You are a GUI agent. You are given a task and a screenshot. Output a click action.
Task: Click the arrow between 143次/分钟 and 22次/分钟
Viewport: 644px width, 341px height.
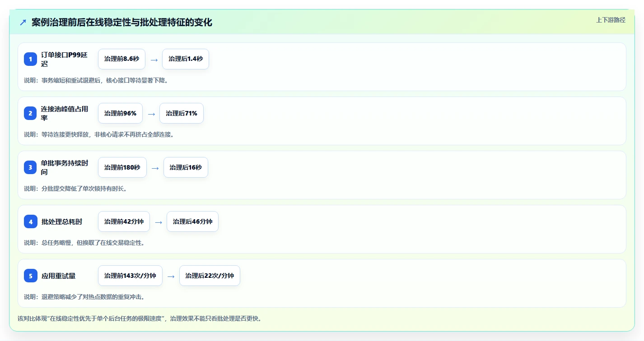point(171,276)
